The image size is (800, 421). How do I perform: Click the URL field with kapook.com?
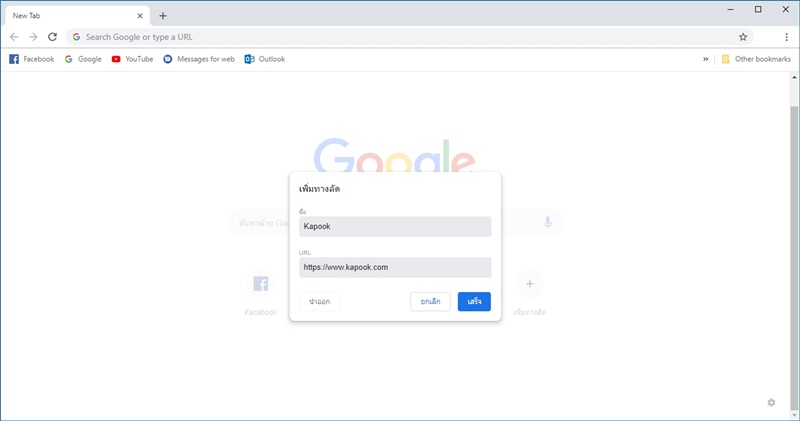(x=395, y=267)
